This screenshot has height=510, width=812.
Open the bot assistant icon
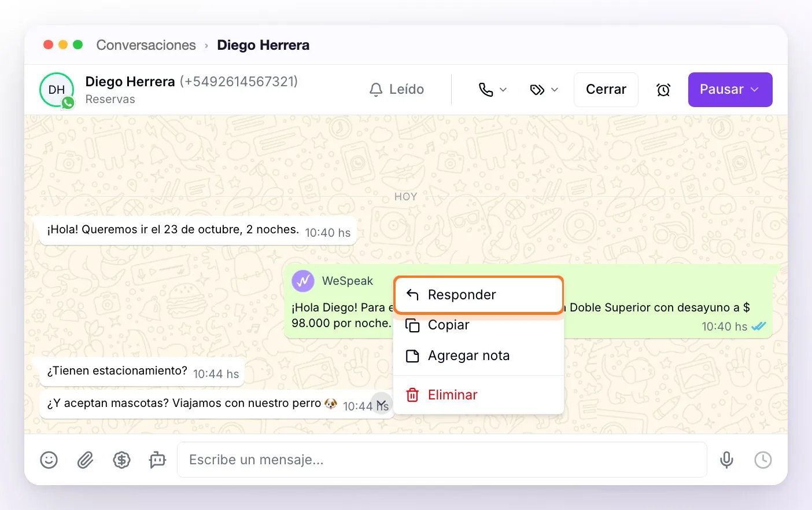click(x=157, y=460)
